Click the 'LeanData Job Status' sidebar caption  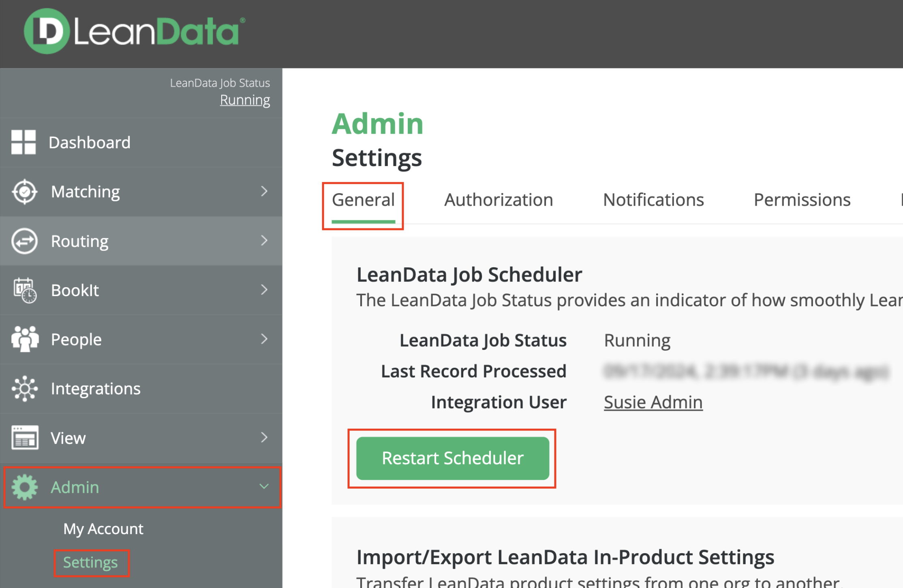[220, 83]
